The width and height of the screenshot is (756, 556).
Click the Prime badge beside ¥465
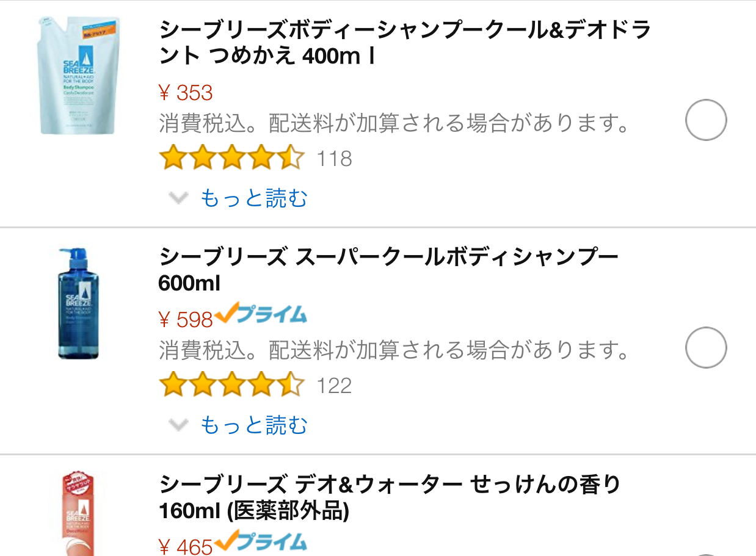(x=261, y=541)
